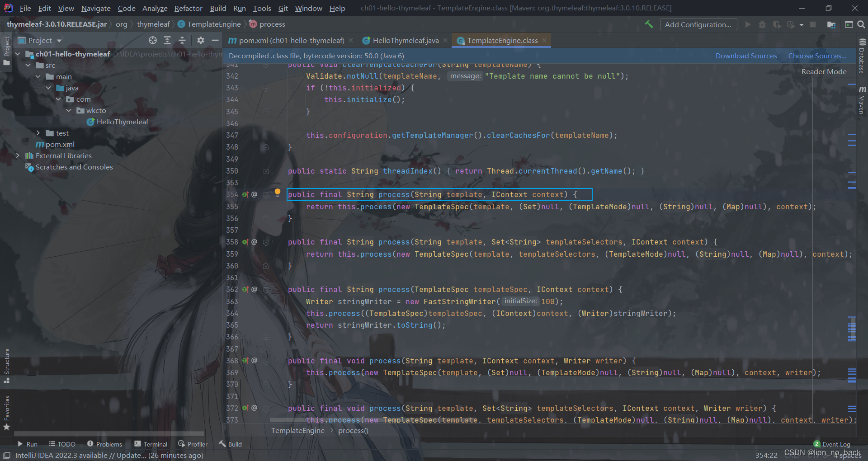Screen dimensions: 868x461
Task: Click Expand All icon in Project panel
Action: coord(167,40)
